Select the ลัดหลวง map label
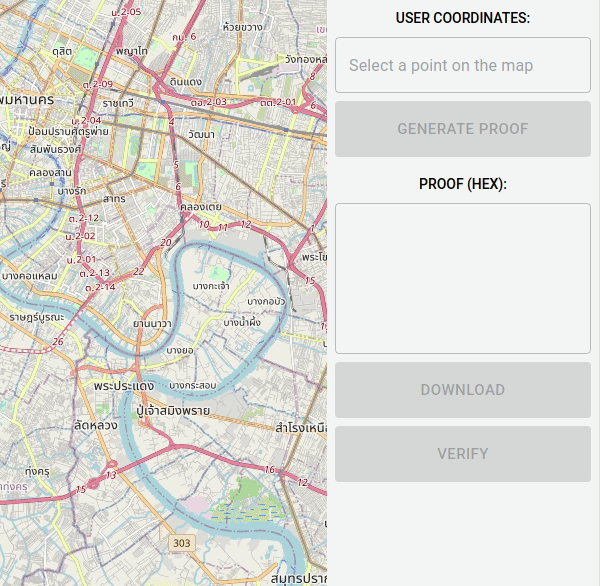600x586 pixels. pos(96,425)
